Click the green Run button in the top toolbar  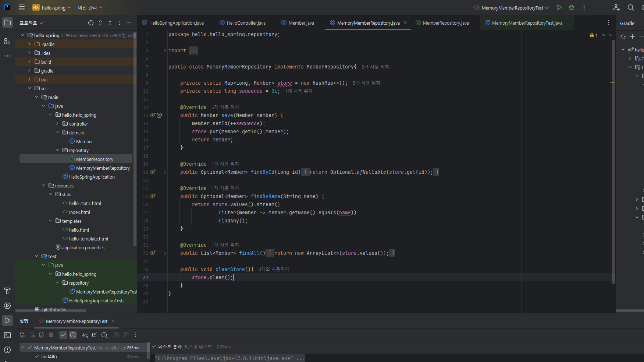pyautogui.click(x=559, y=7)
